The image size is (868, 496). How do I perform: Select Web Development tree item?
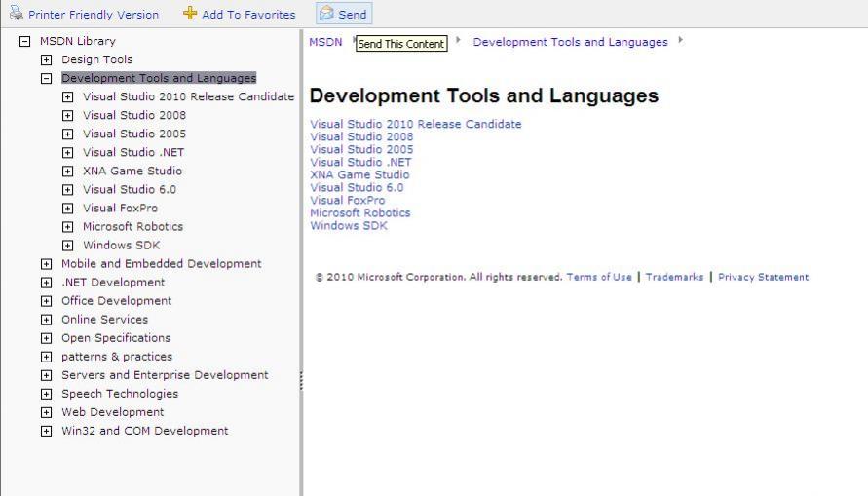[x=112, y=412]
